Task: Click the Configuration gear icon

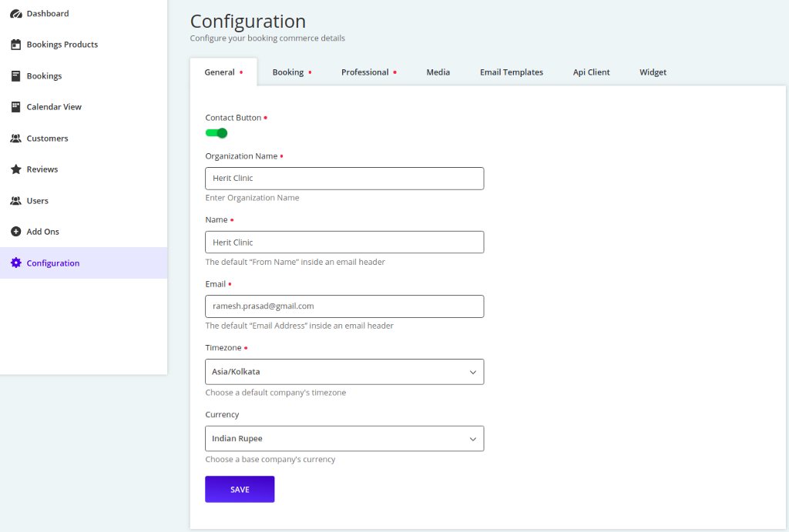Action: tap(15, 263)
